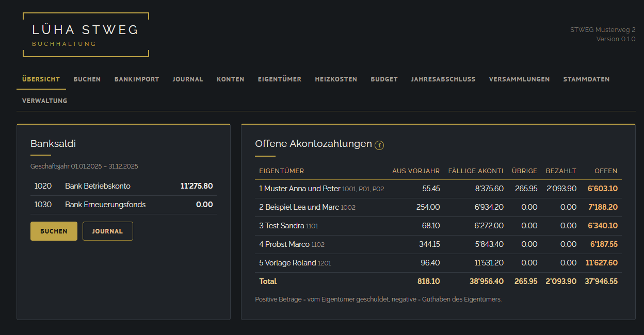644x335 pixels.
Task: Open owner row Muster Anna und Peter
Action: 438,189
